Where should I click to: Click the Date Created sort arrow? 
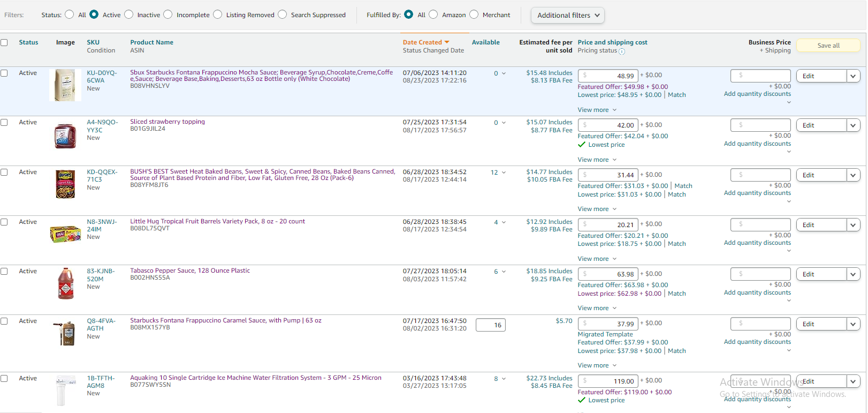click(x=447, y=42)
